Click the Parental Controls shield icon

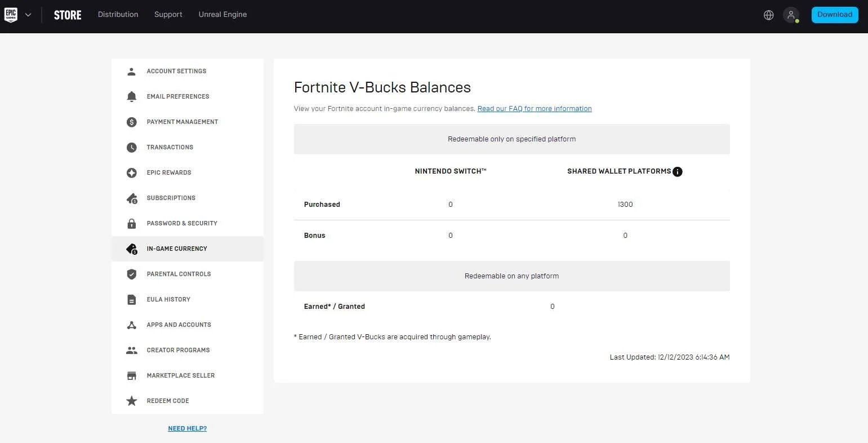click(132, 274)
